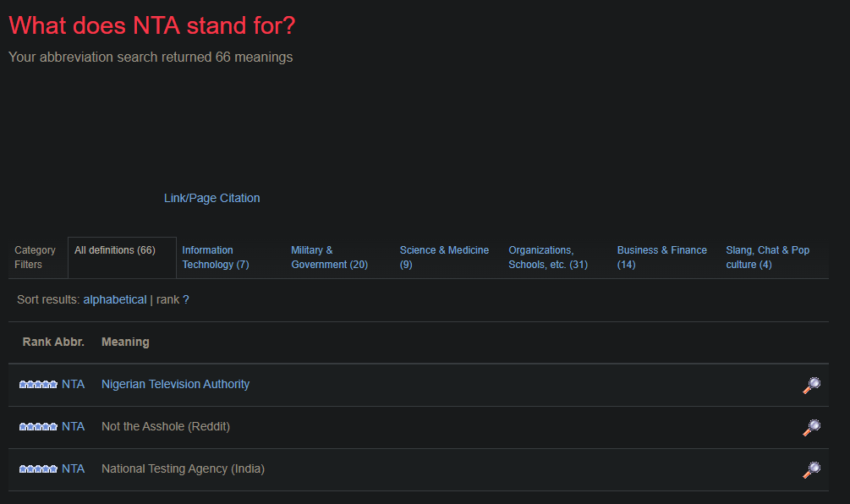Filter by Information Technology (7)
Viewport: 850px width, 504px height.
pos(216,257)
